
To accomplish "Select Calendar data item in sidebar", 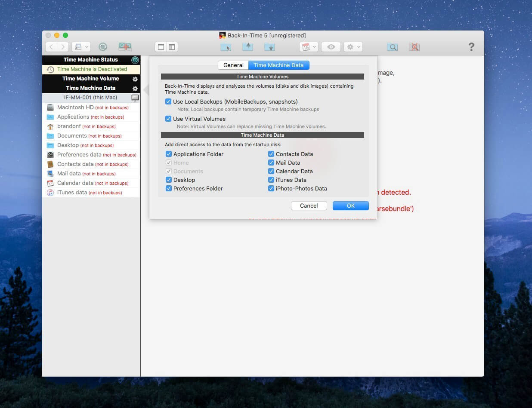I will click(91, 183).
